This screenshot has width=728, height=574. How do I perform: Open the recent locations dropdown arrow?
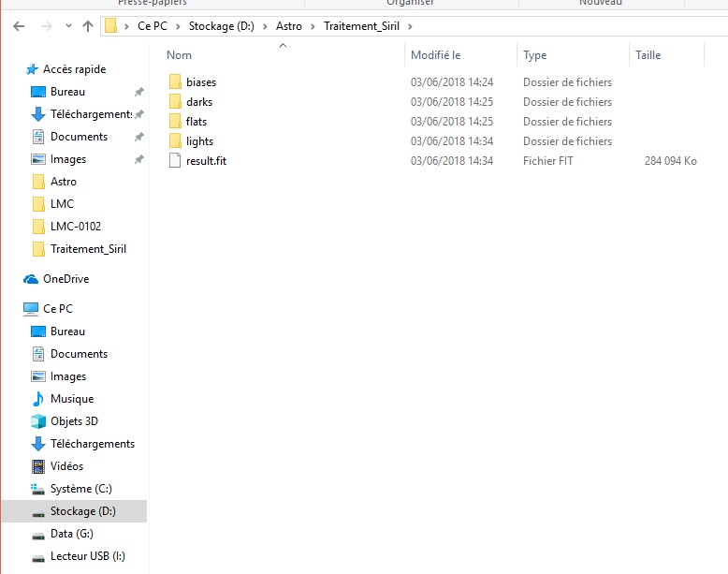tap(68, 26)
